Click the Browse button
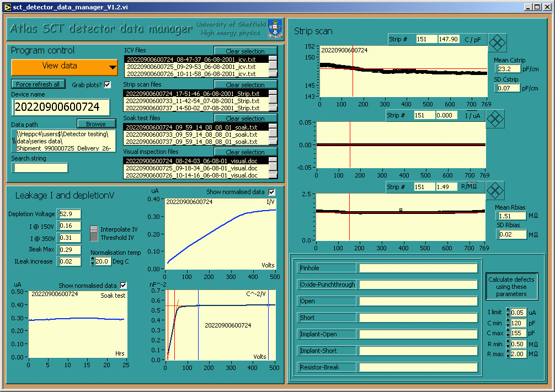 [x=96, y=124]
